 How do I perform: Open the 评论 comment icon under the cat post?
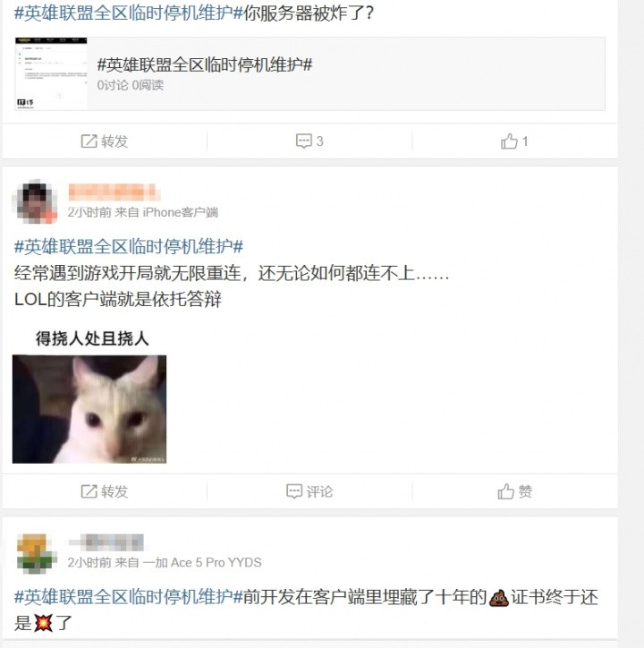coord(294,491)
